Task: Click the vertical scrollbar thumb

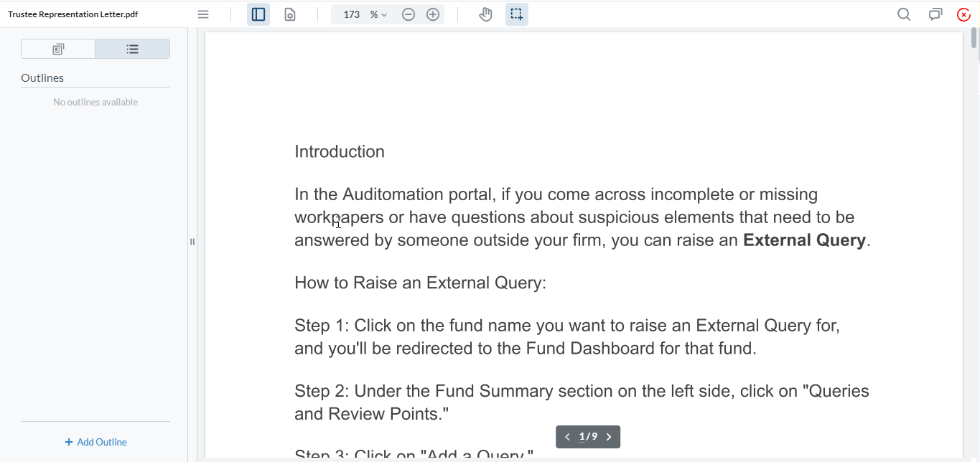Action: pos(974,37)
